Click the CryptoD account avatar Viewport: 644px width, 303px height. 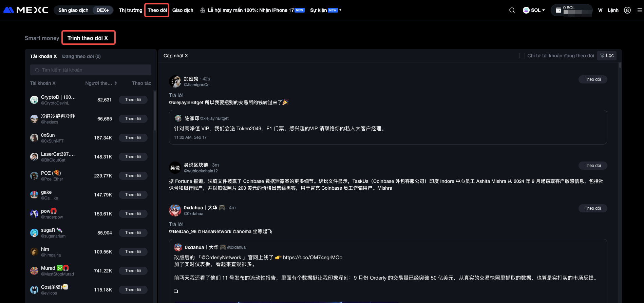(34, 100)
